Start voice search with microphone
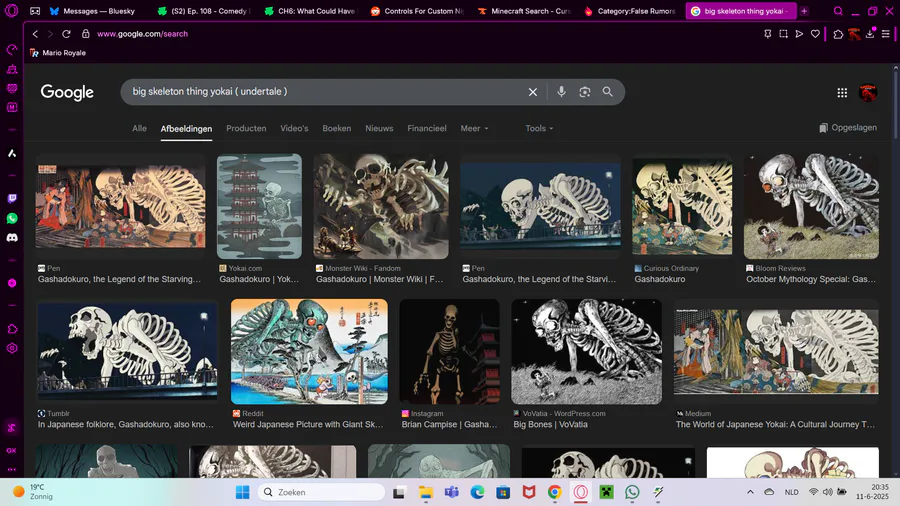The image size is (900, 506). [561, 92]
